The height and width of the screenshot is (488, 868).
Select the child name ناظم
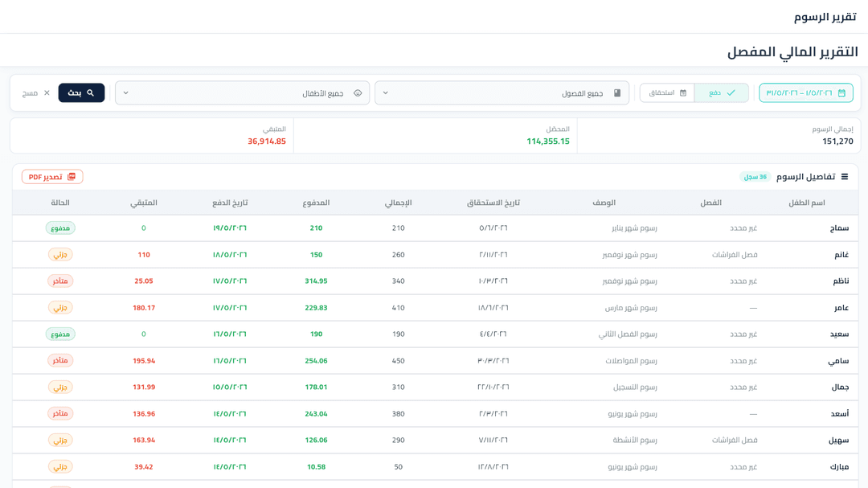point(841,281)
